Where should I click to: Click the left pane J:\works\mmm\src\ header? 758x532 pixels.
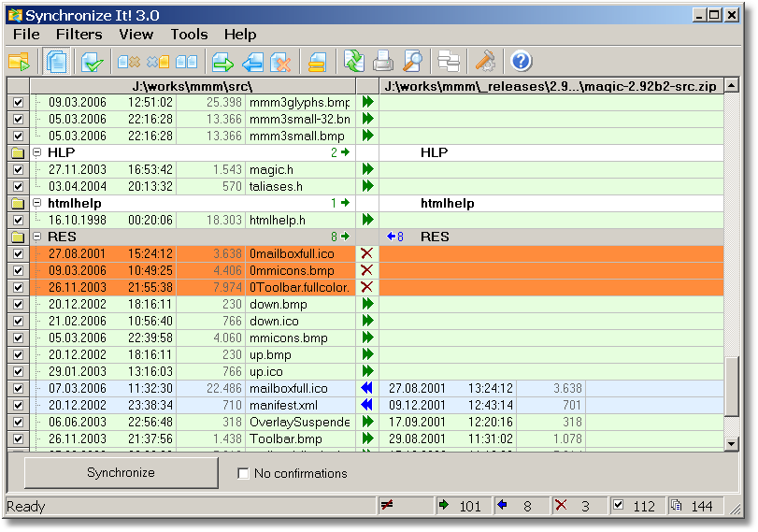192,85
